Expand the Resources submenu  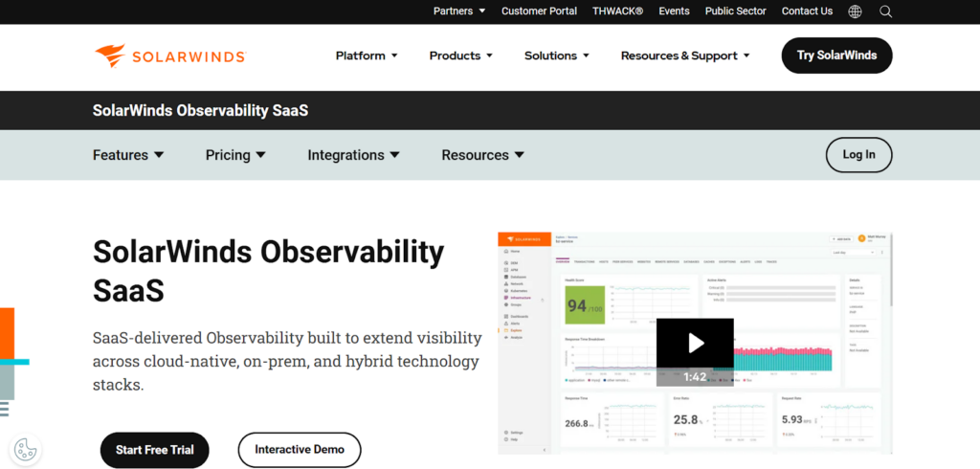483,155
